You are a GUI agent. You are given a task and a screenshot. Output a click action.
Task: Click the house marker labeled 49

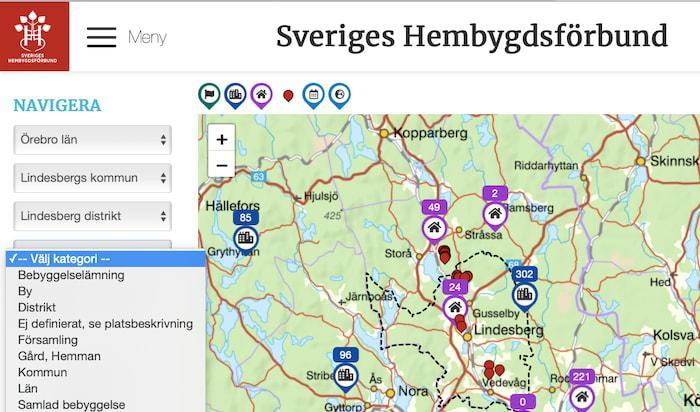click(434, 228)
